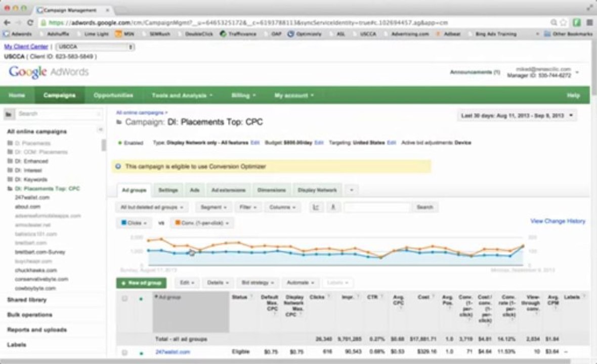Click green status dot of 247wallet.com row
Screen dimensions: 597x364
pos(141,353)
